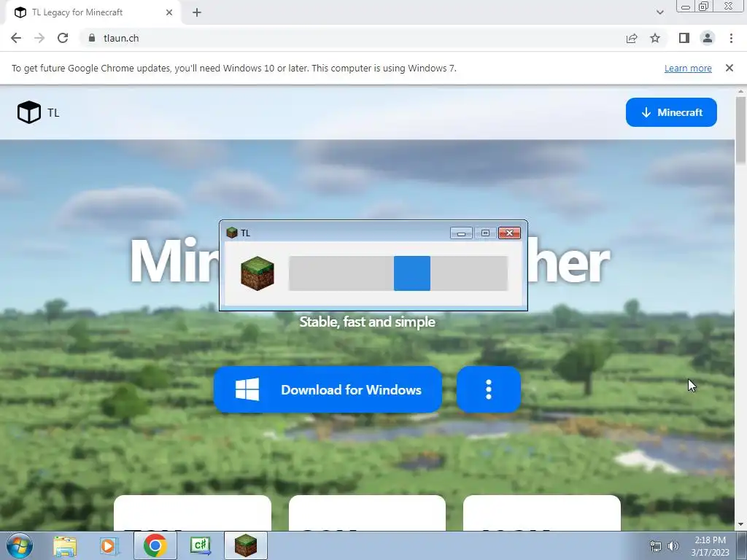Viewport: 747px width, 560px height.
Task: Click the taskbar clock and date
Action: pyautogui.click(x=710, y=546)
